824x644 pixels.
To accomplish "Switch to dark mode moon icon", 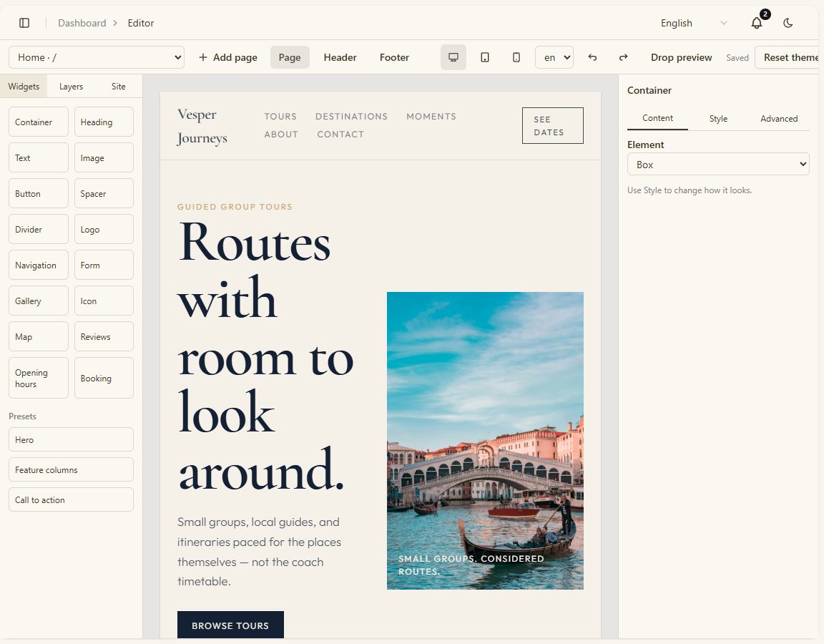I will click(788, 23).
